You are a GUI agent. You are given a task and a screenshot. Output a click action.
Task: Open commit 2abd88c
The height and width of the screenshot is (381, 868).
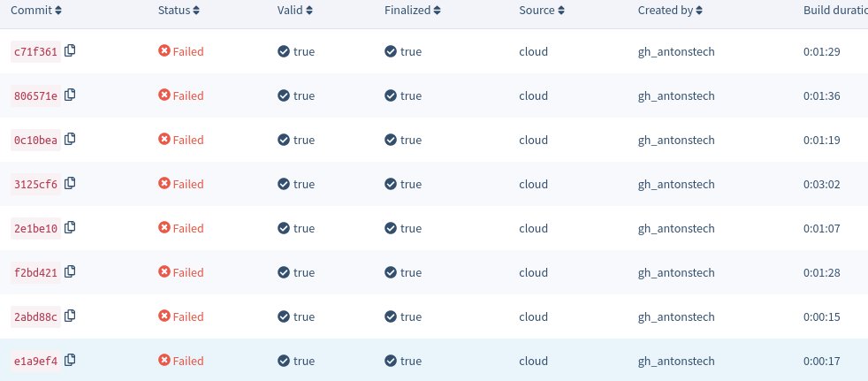35,316
